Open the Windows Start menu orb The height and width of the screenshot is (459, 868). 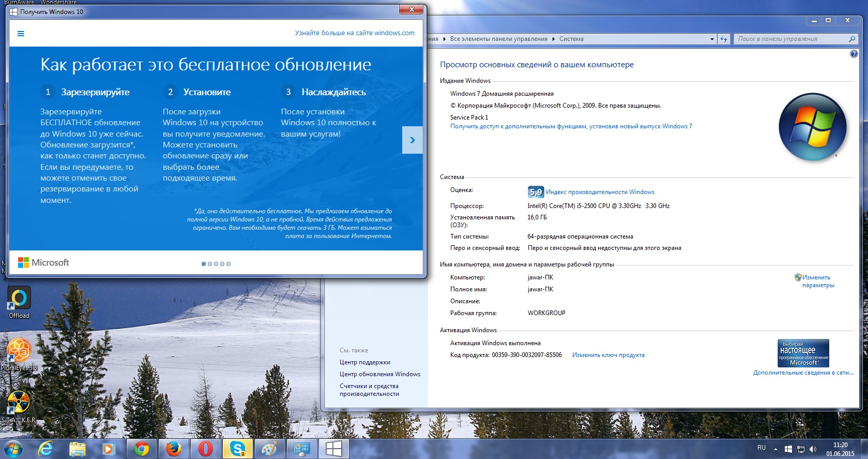click(x=13, y=449)
